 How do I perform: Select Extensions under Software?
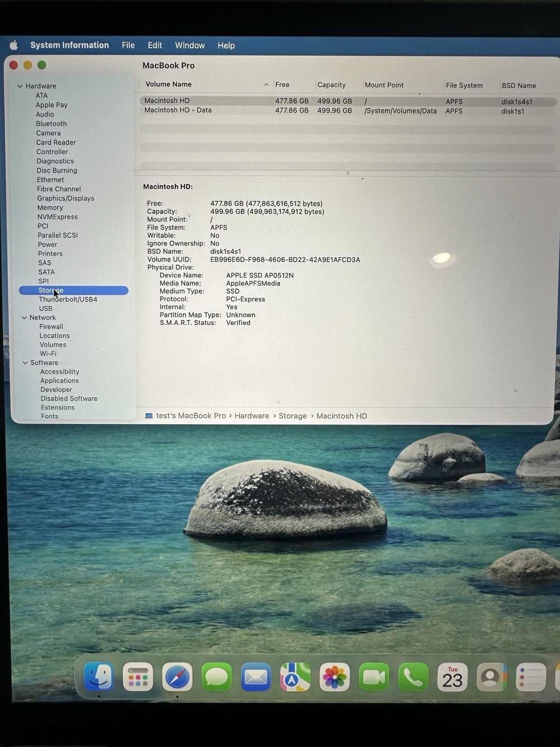point(57,408)
